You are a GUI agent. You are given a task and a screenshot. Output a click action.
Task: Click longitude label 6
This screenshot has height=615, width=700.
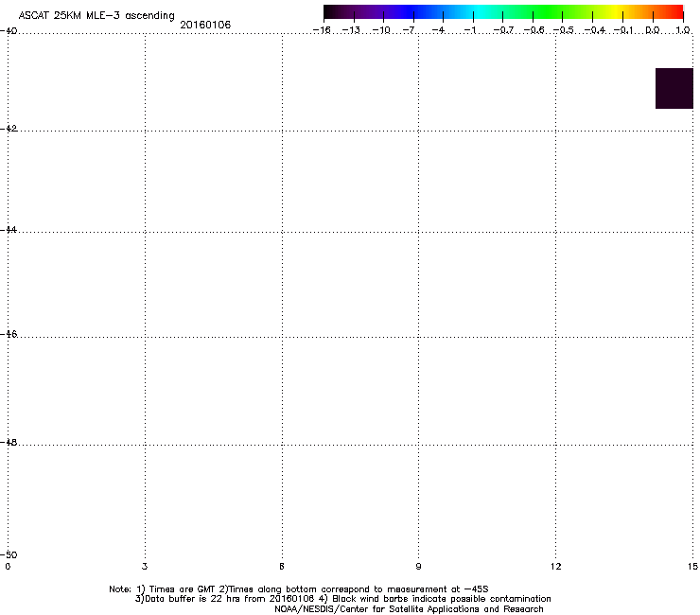click(282, 567)
